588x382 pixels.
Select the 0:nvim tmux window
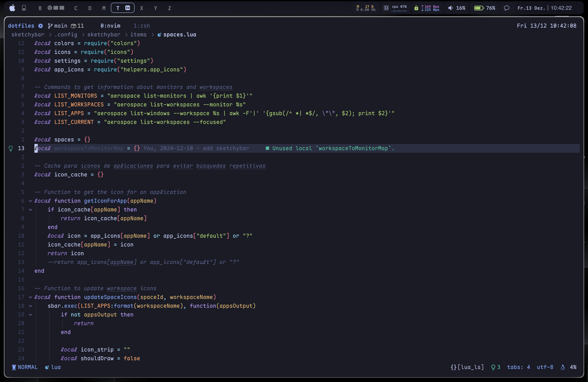click(110, 26)
